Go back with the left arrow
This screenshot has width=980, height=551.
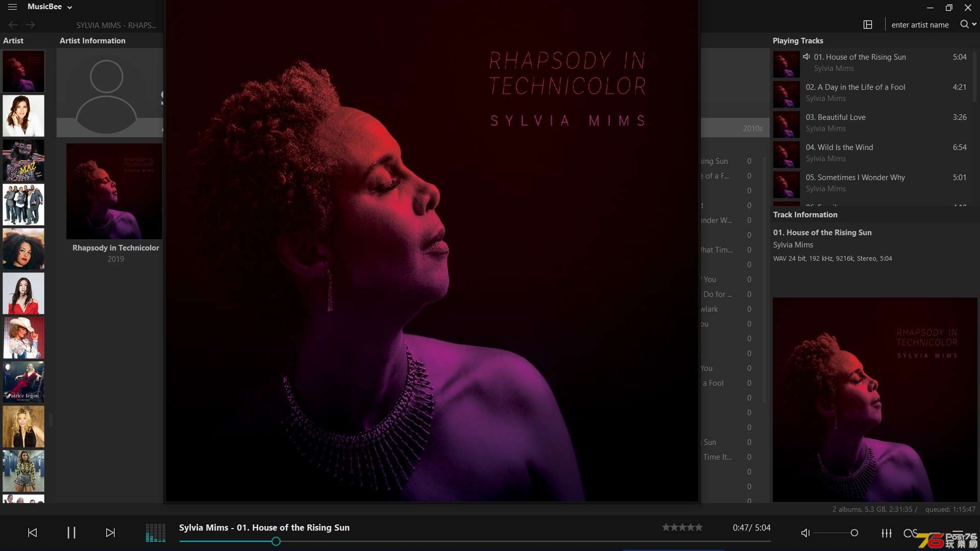13,24
